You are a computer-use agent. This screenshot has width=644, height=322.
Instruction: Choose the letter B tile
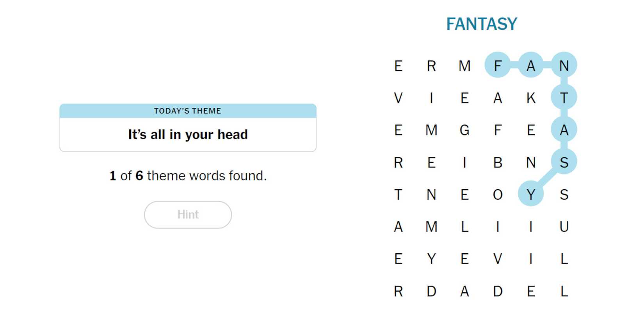pos(497,162)
